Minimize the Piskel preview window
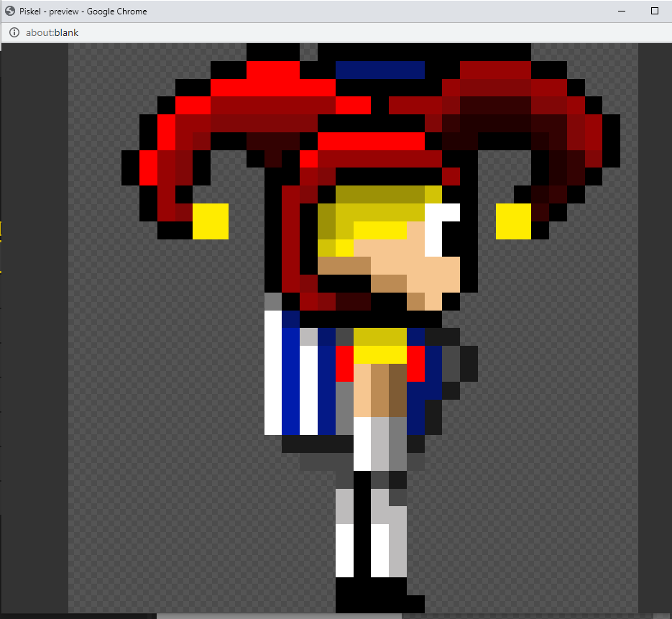 coord(620,11)
